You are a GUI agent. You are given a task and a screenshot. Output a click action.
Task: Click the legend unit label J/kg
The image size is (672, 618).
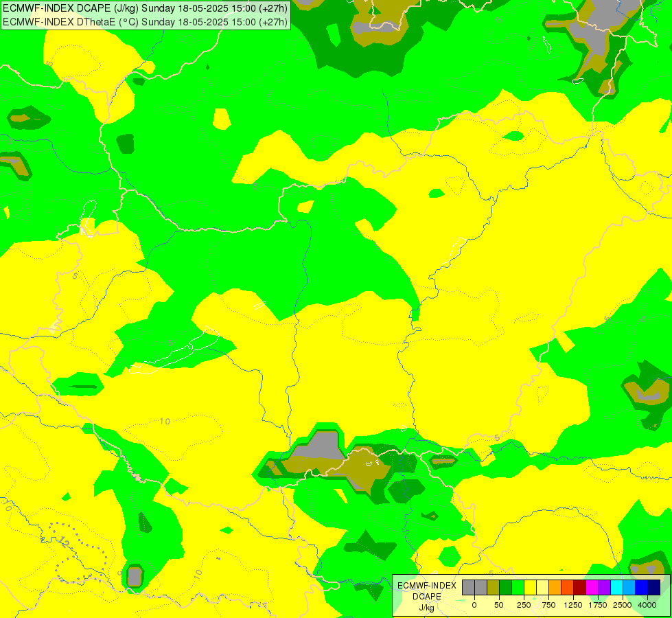(426, 608)
